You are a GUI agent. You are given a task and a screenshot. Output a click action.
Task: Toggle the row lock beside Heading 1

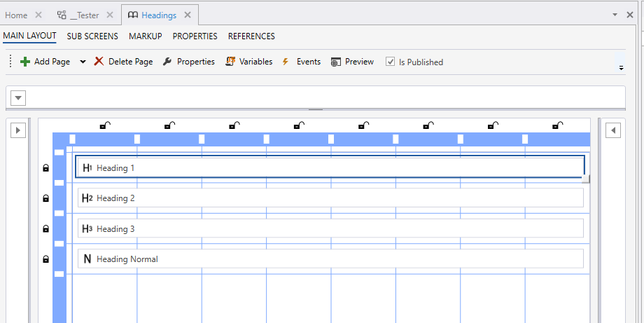click(x=46, y=167)
